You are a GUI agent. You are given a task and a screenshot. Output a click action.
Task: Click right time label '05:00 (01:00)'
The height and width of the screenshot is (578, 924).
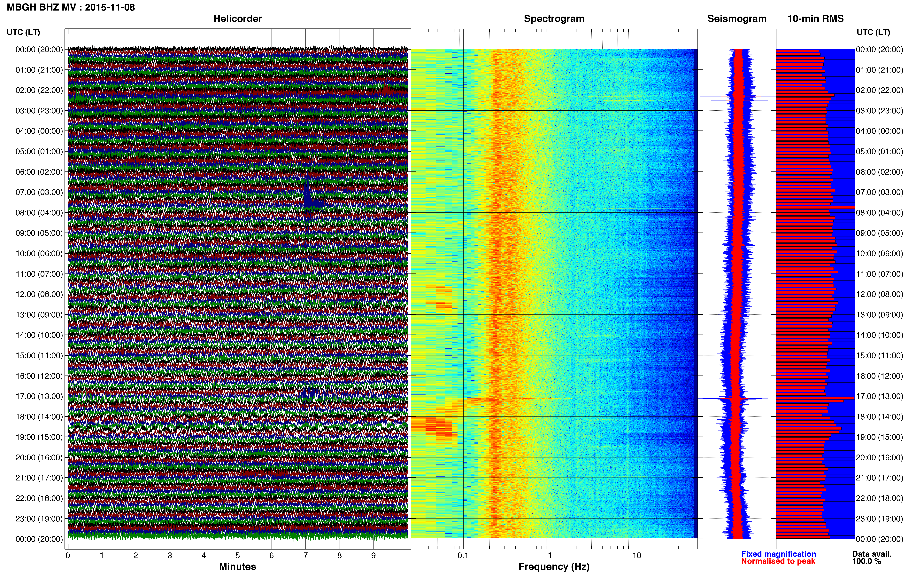(x=879, y=151)
